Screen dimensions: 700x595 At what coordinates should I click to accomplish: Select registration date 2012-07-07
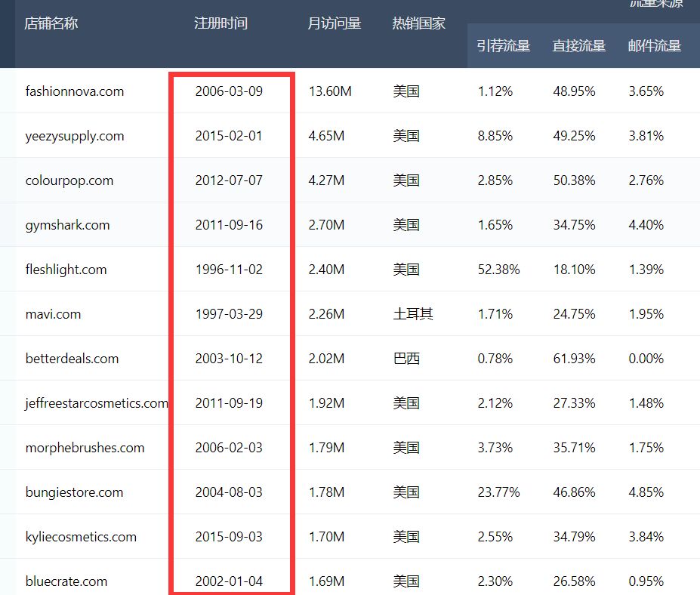[229, 180]
